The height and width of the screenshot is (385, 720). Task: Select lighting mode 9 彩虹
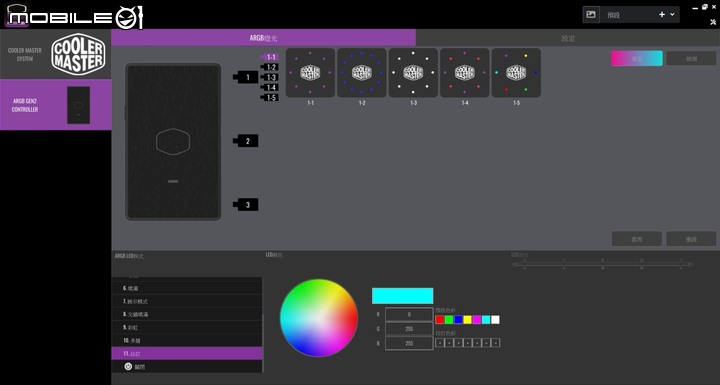[x=187, y=328]
